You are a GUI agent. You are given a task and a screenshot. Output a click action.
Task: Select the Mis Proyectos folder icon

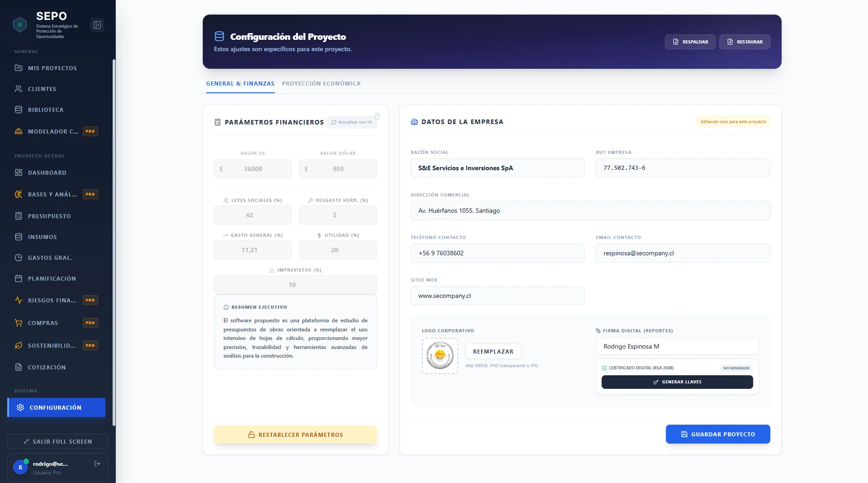18,68
